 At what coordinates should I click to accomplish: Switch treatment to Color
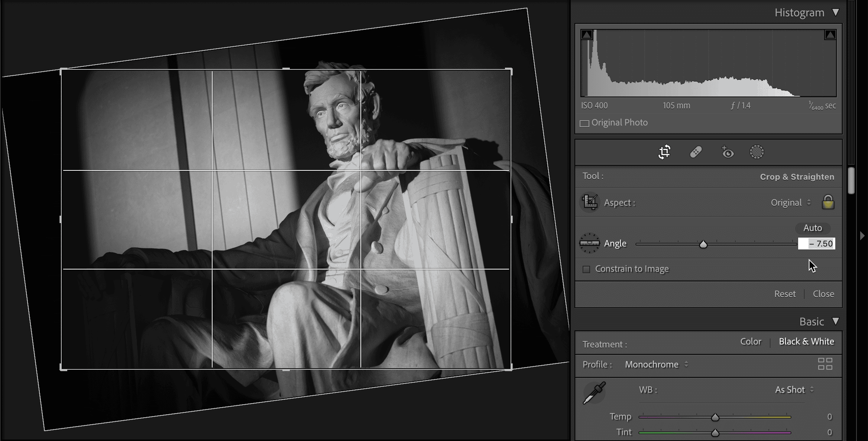751,342
